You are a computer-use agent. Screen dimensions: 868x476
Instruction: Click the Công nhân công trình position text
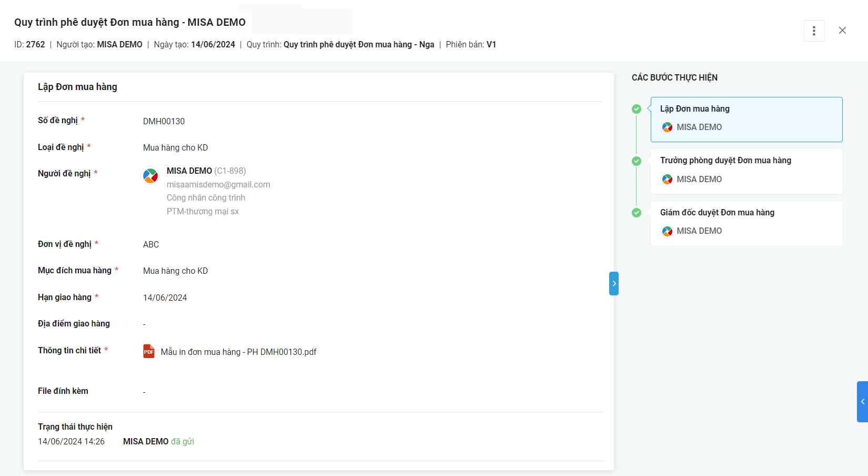pyautogui.click(x=206, y=197)
